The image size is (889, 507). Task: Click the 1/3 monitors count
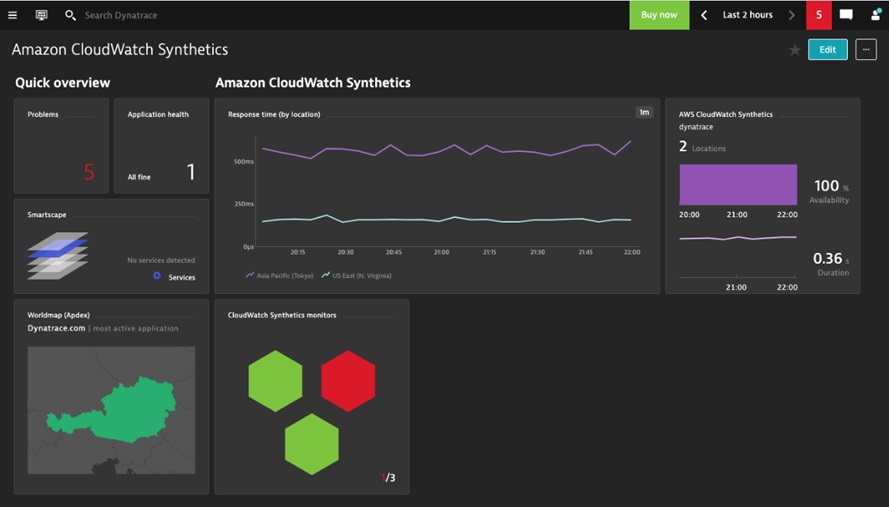click(x=388, y=478)
